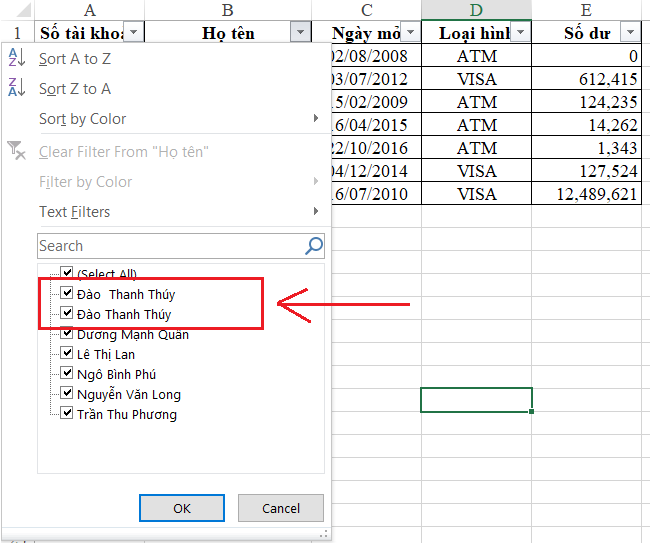The height and width of the screenshot is (543, 650).
Task: Click cell with balance 127,524
Action: [586, 171]
